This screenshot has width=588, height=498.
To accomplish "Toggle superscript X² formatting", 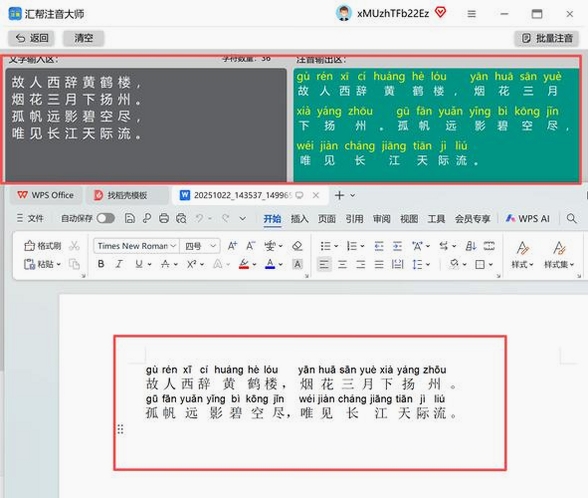I will (x=191, y=264).
